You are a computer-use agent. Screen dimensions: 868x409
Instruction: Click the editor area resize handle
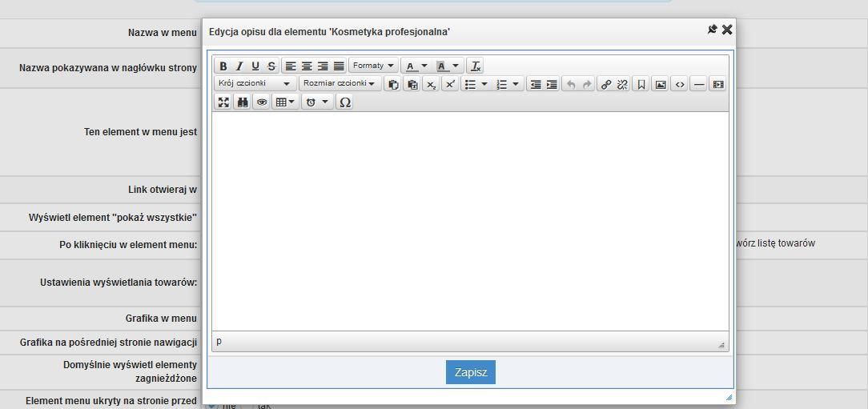pos(721,345)
